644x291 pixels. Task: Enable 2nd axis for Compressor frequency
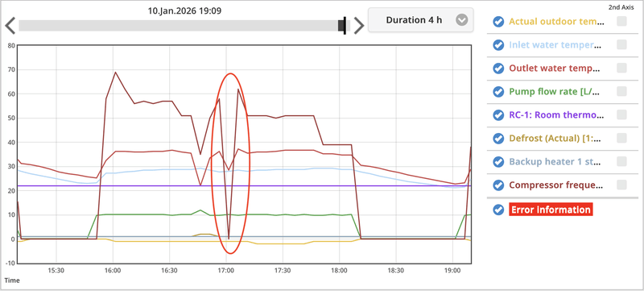pyautogui.click(x=621, y=185)
